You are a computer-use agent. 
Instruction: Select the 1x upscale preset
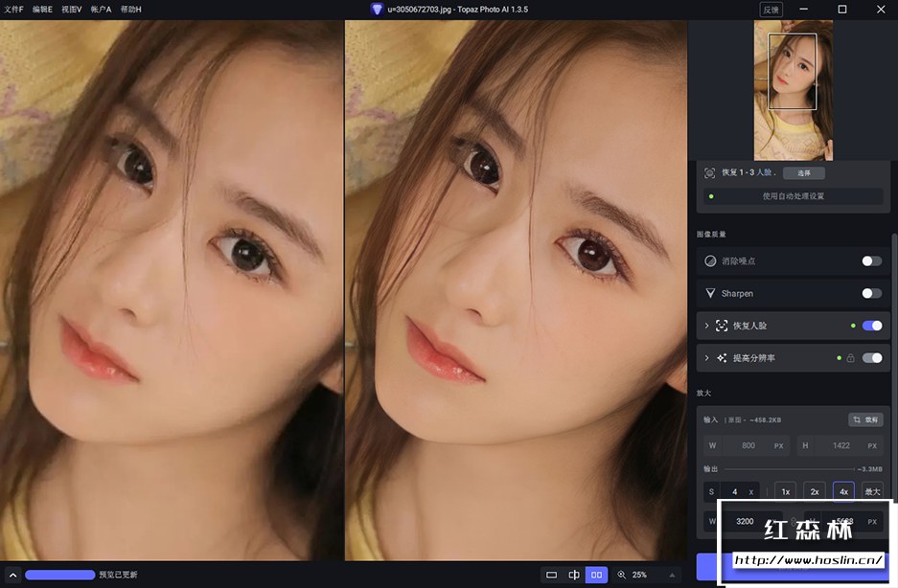point(786,491)
